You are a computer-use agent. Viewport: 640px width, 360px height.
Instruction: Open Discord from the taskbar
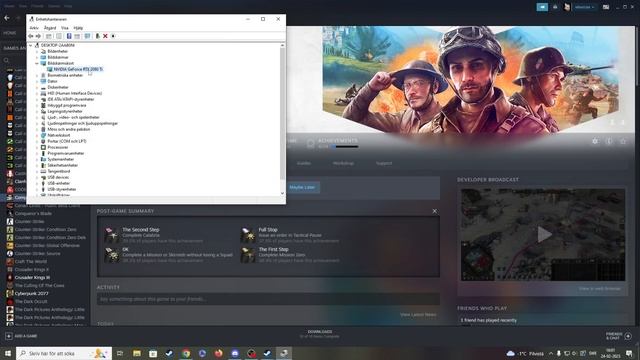pos(235,353)
